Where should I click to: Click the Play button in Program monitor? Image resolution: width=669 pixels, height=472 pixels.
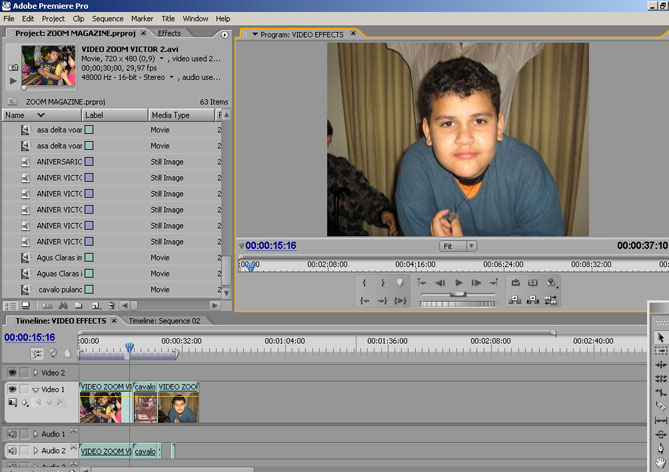tap(459, 284)
